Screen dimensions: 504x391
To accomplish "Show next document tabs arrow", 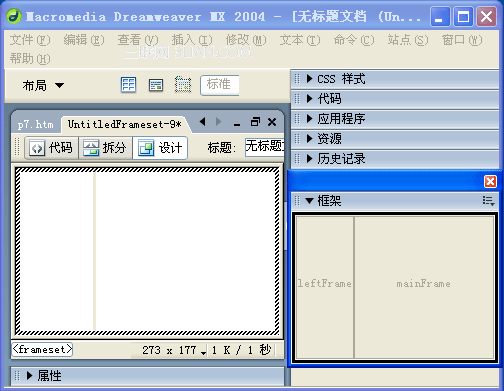I will coord(218,122).
